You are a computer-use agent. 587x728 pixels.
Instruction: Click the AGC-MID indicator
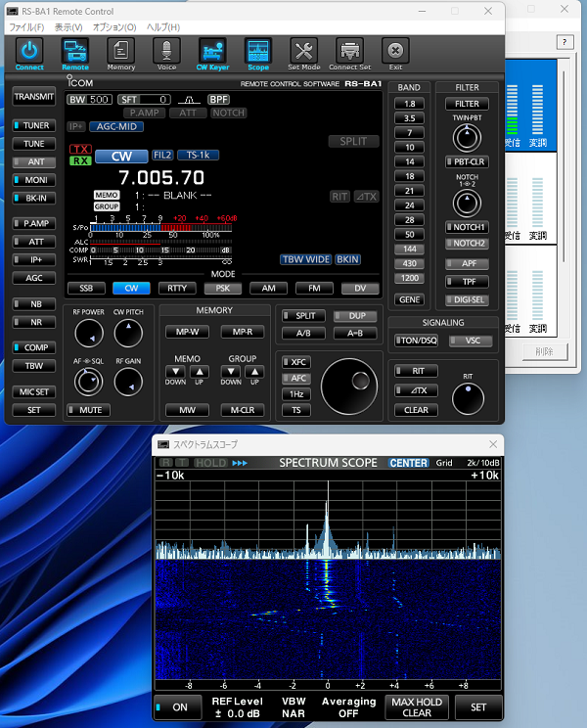[116, 127]
